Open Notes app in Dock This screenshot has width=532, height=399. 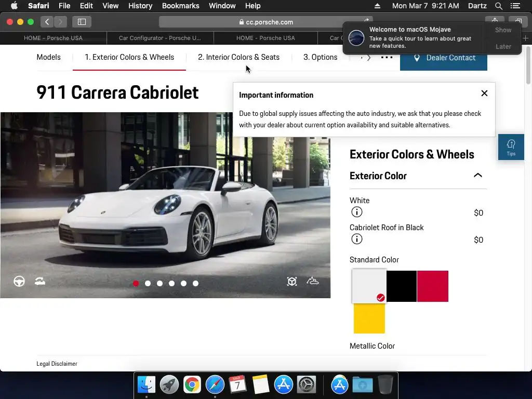(x=261, y=384)
